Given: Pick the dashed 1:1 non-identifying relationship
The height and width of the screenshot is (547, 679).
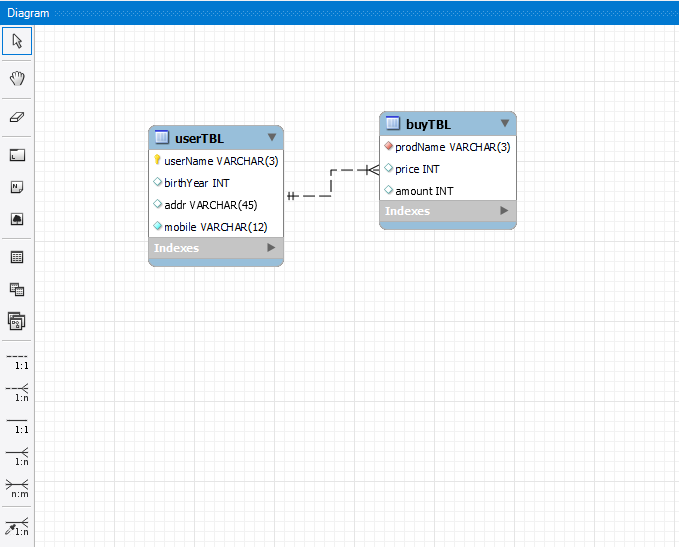Looking at the screenshot, I should pyautogui.click(x=17, y=361).
